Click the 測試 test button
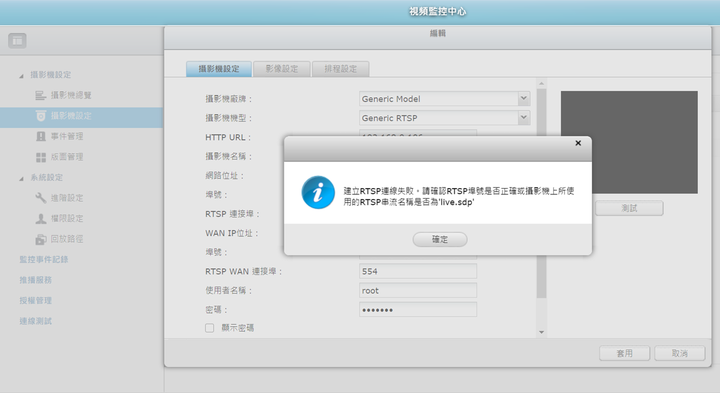 click(x=629, y=208)
